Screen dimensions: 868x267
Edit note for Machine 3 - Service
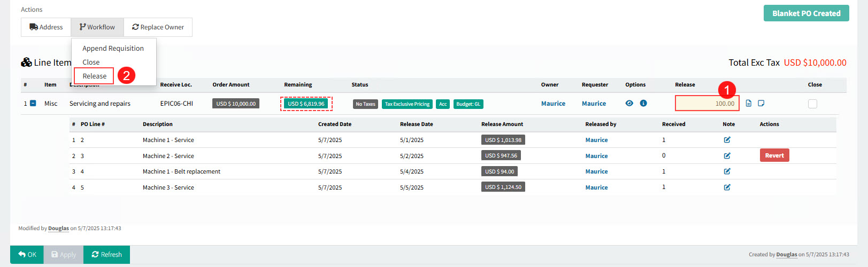[x=727, y=187]
